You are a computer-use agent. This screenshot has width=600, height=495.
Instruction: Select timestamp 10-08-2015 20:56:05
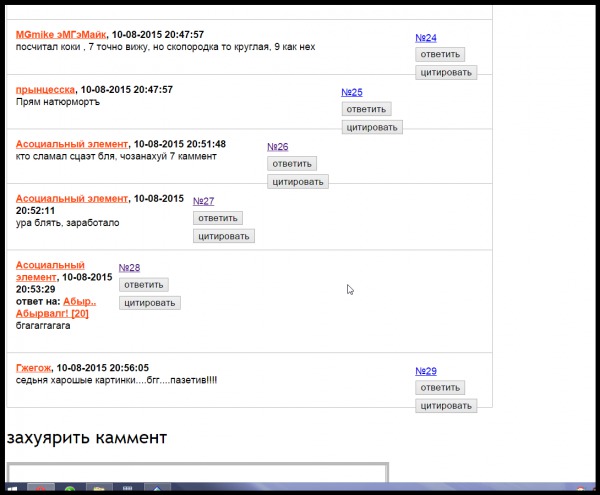(x=103, y=368)
